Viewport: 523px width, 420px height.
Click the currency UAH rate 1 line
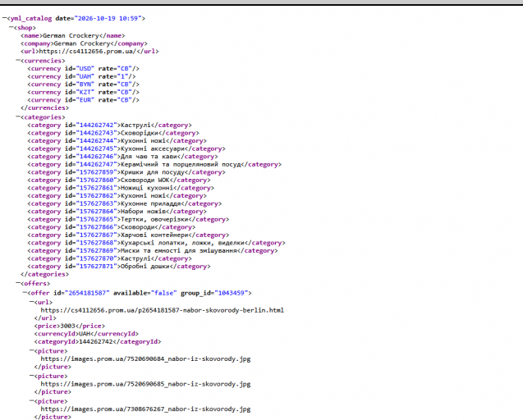pos(81,76)
